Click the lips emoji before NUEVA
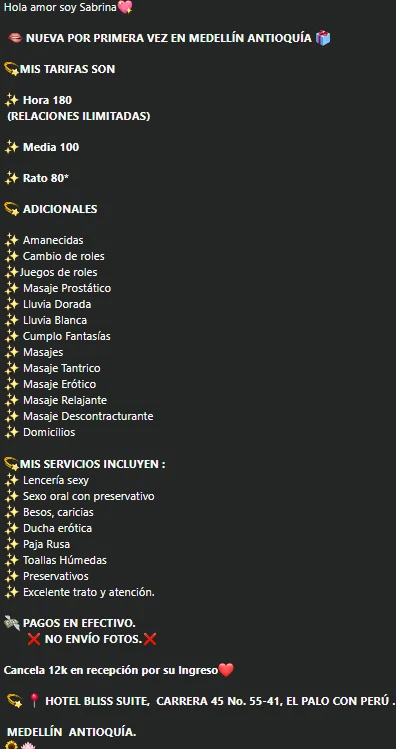Image resolution: width=396 pixels, height=749 pixels. coord(15,38)
